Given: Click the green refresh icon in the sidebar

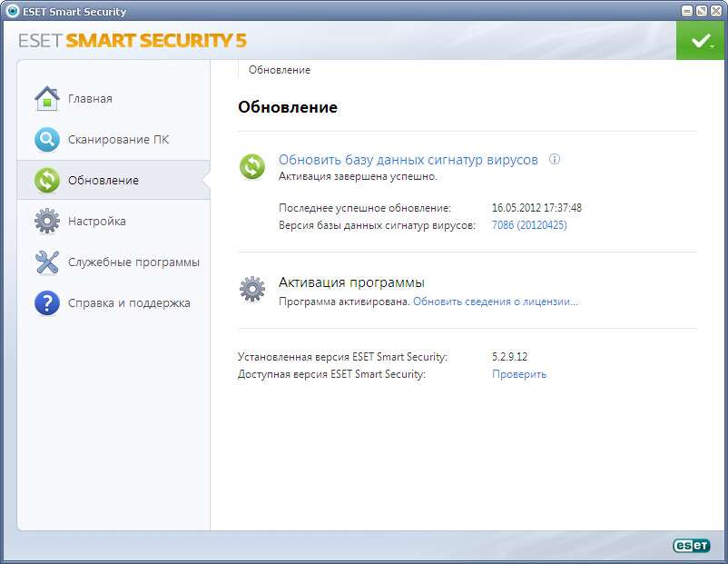Looking at the screenshot, I should click(47, 180).
